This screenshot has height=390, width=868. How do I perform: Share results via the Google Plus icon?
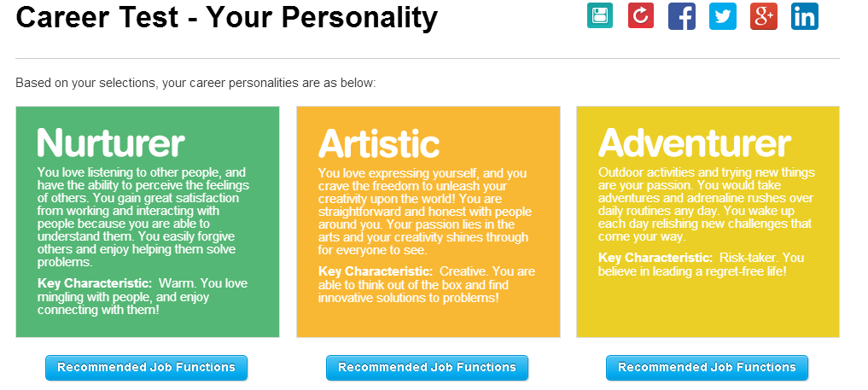coord(764,16)
